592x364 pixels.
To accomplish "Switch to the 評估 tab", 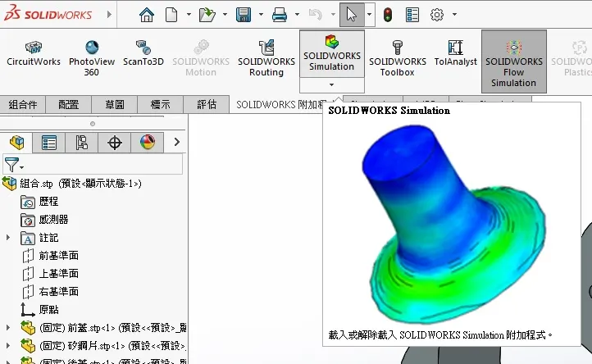I will pos(207,104).
